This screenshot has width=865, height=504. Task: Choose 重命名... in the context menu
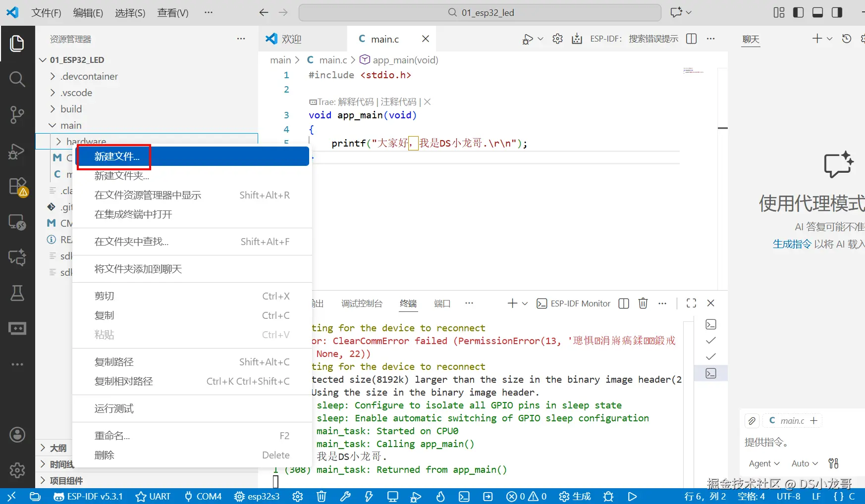192,436
